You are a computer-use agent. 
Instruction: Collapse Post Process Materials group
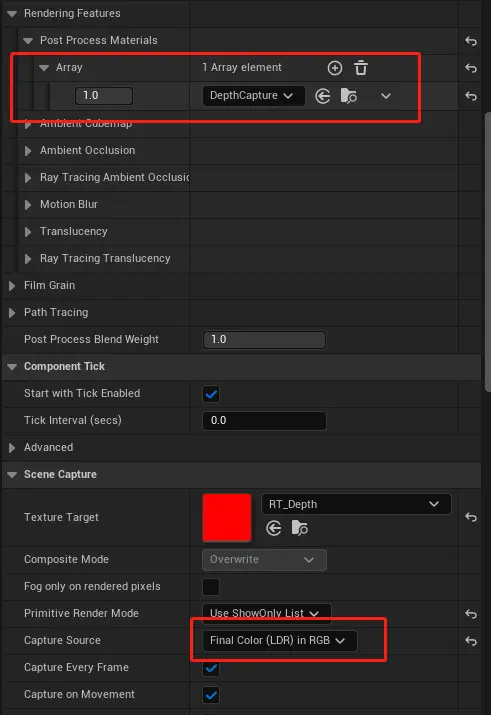coord(28,41)
